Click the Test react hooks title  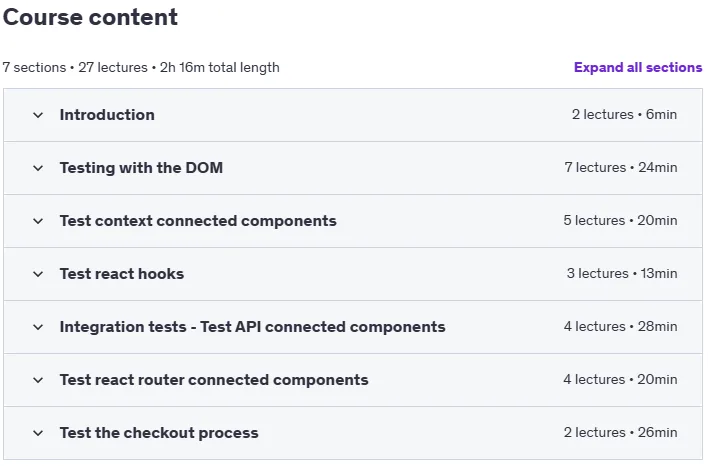[x=122, y=274]
